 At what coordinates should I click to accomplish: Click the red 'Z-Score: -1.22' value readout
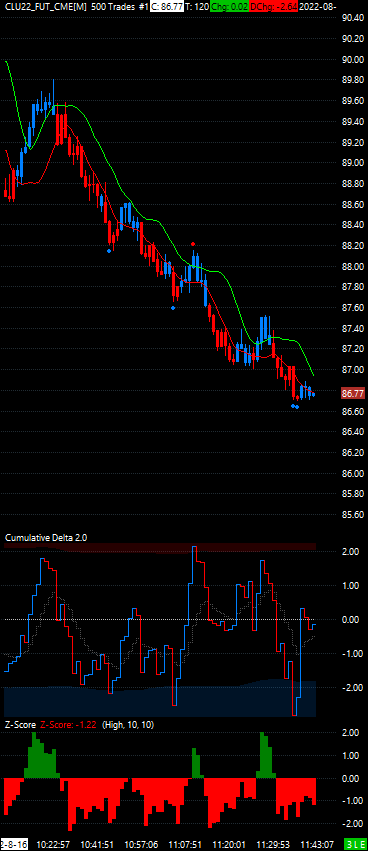click(68, 725)
